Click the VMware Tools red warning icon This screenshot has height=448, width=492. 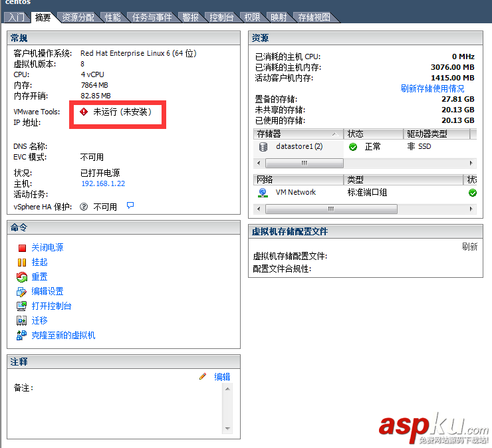pyautogui.click(x=84, y=112)
